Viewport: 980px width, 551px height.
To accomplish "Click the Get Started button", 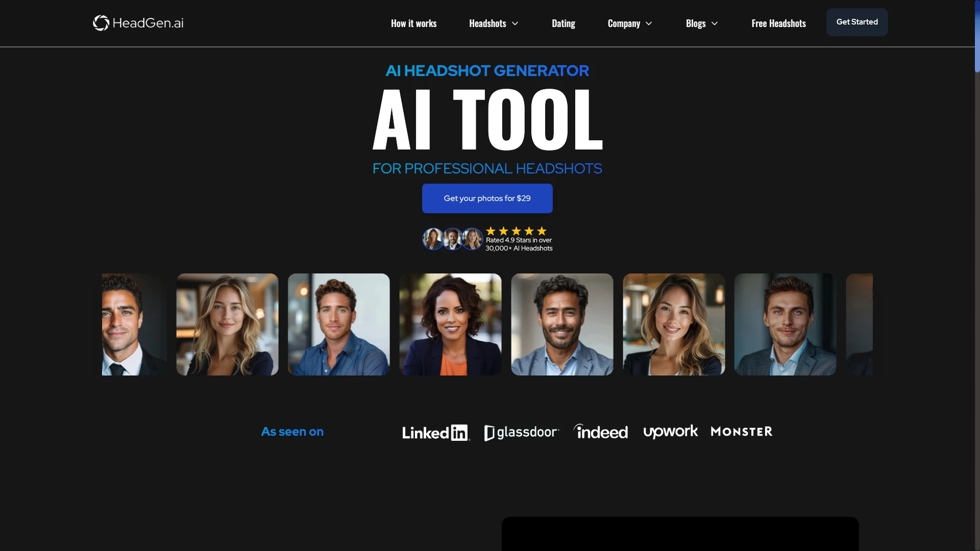I will [x=857, y=21].
